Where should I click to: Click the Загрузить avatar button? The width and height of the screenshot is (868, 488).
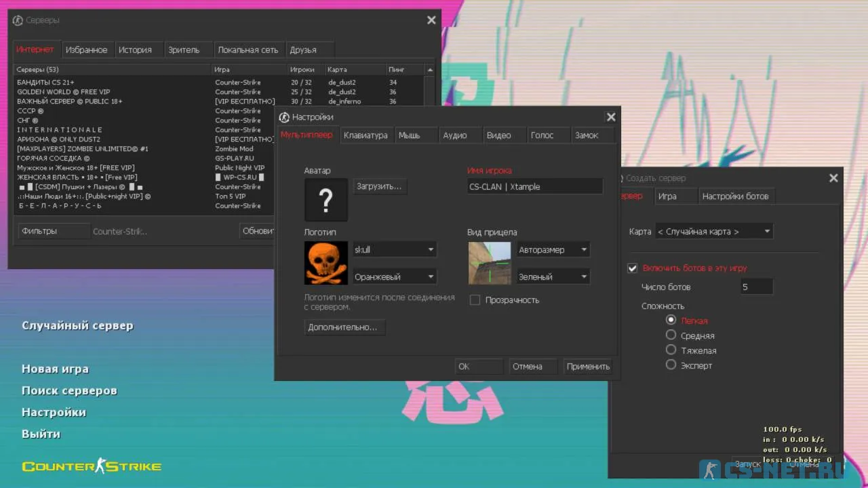click(x=380, y=186)
